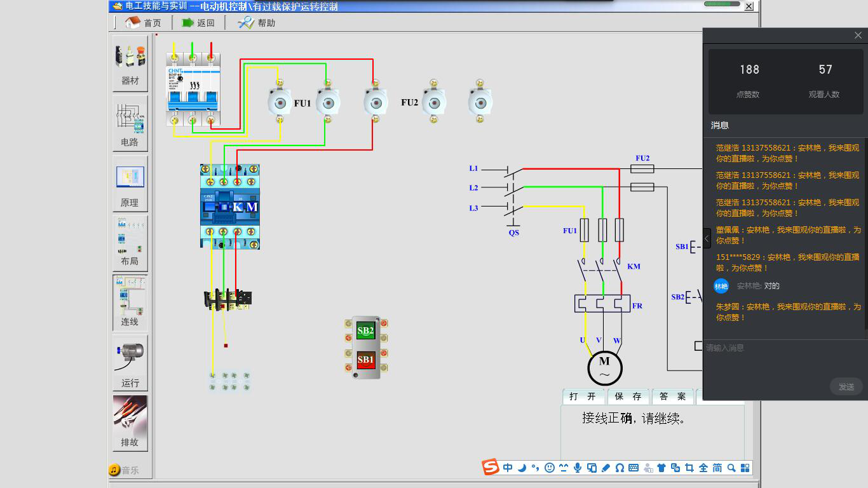
Task: Click the KM contactor component
Action: 230,207
